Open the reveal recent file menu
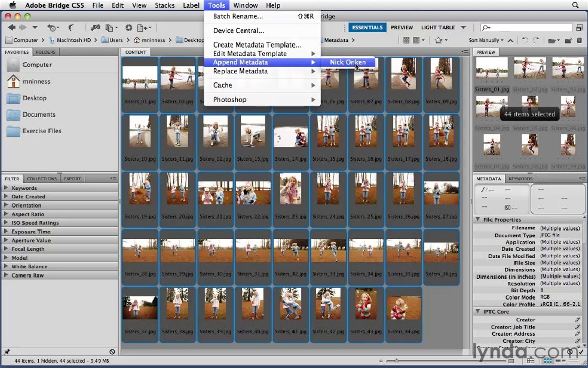Image resolution: width=588 pixels, height=368 pixels. [x=53, y=28]
